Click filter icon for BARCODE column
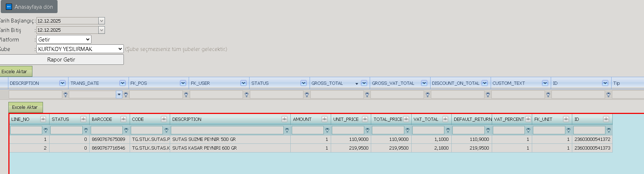 (126, 130)
